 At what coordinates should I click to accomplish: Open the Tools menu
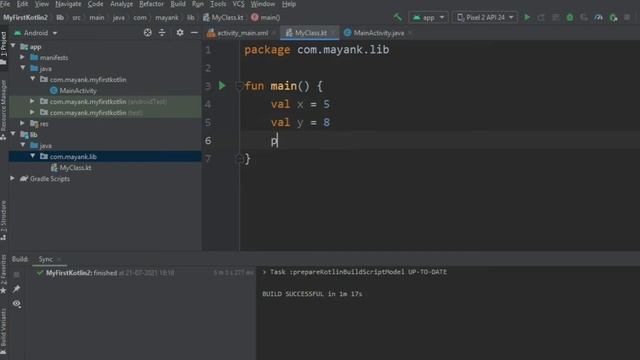pos(218,4)
